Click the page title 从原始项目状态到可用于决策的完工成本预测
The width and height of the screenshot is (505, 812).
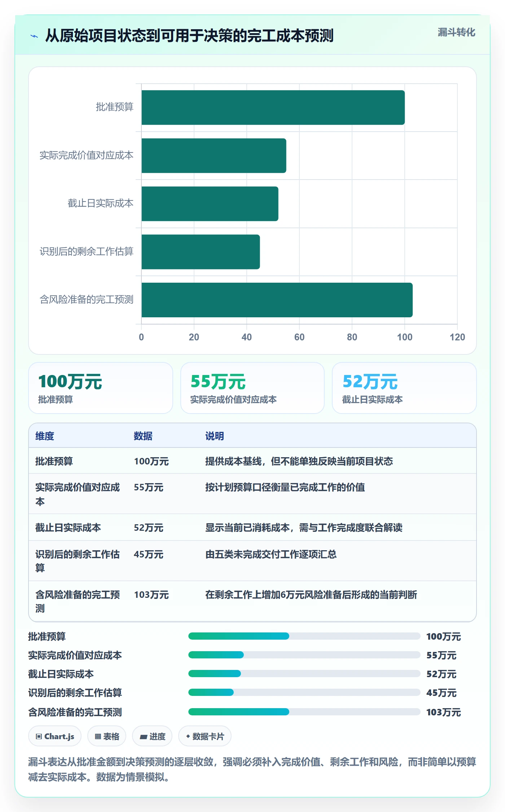tap(189, 36)
